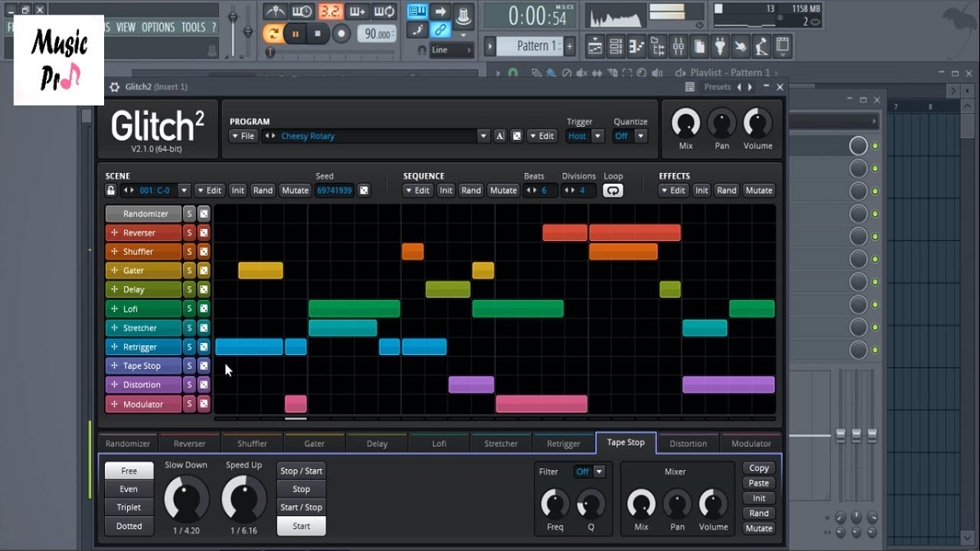Click the wait-for-input icon in the toolbar
The width and height of the screenshot is (980, 551).
tap(302, 11)
